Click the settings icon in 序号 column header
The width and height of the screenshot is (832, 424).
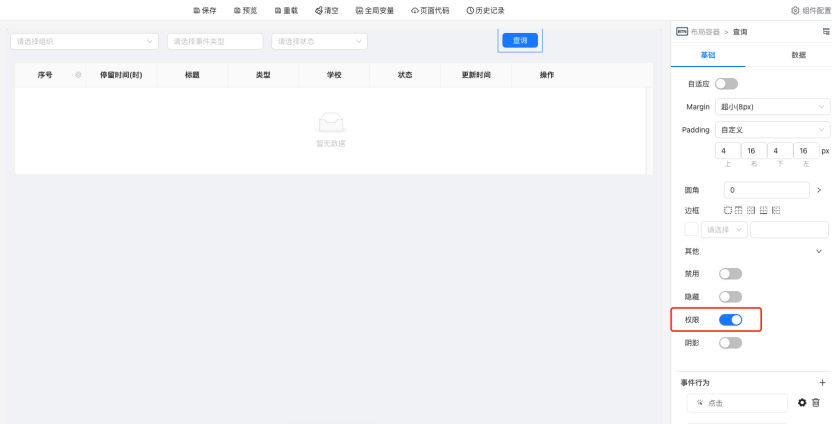click(78, 75)
